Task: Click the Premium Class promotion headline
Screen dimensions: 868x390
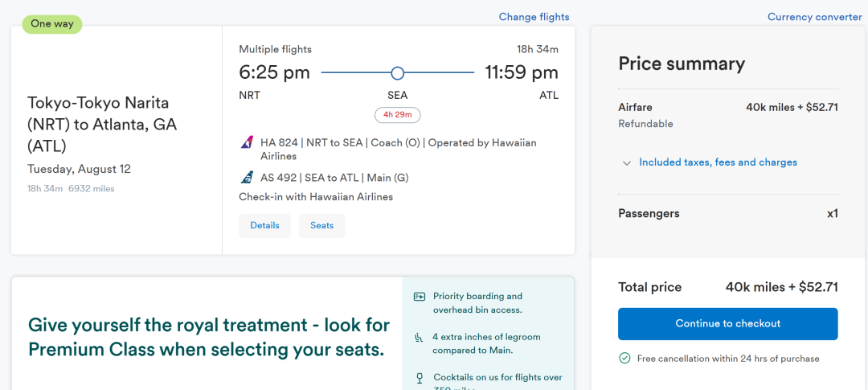Action: pos(209,337)
